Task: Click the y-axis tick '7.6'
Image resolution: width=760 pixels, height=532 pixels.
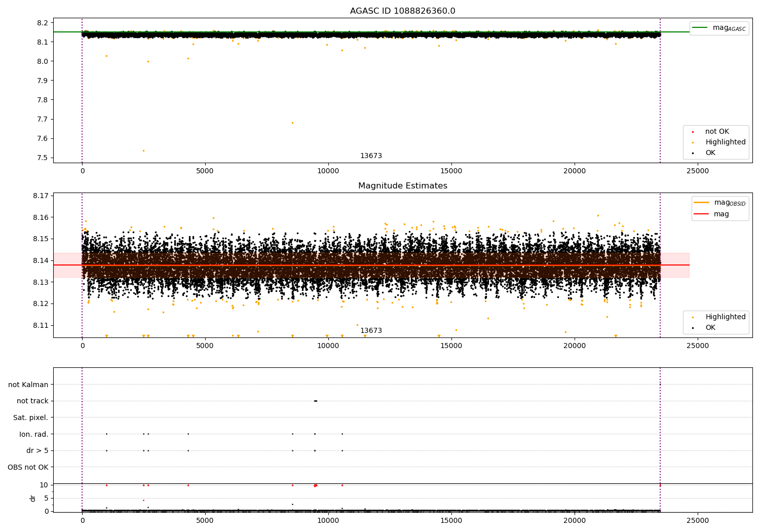Action: [x=43, y=139]
